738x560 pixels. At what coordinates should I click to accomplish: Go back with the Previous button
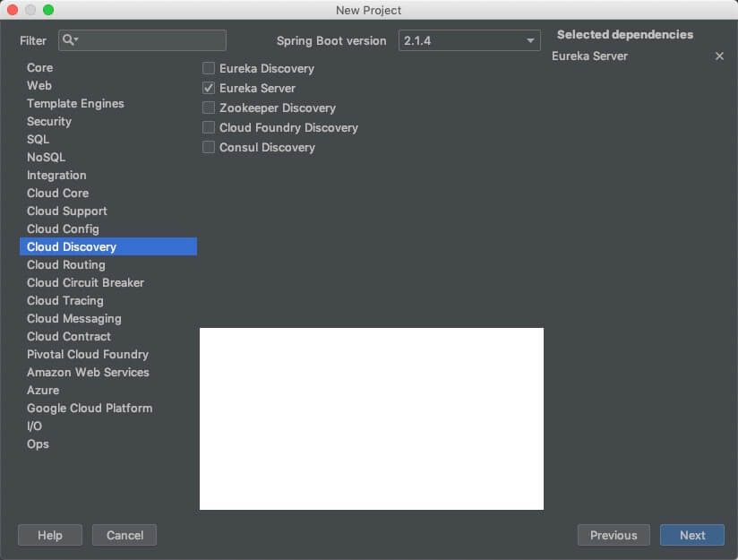point(614,535)
